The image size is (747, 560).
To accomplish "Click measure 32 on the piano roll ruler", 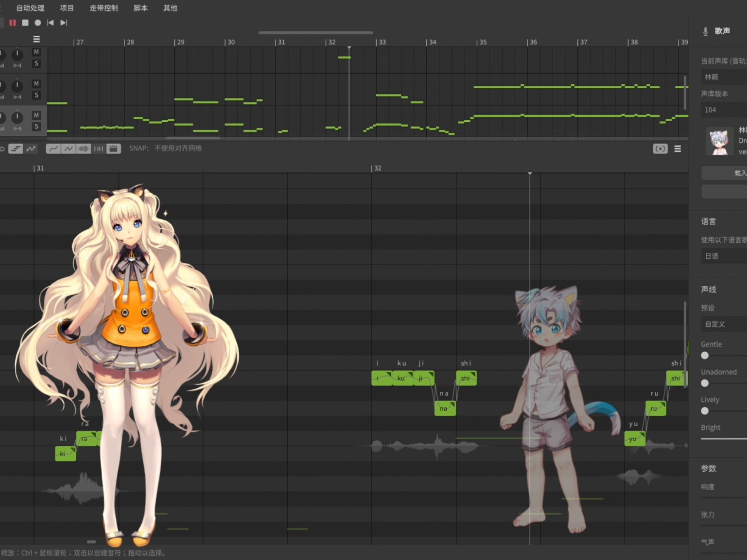I will click(377, 168).
